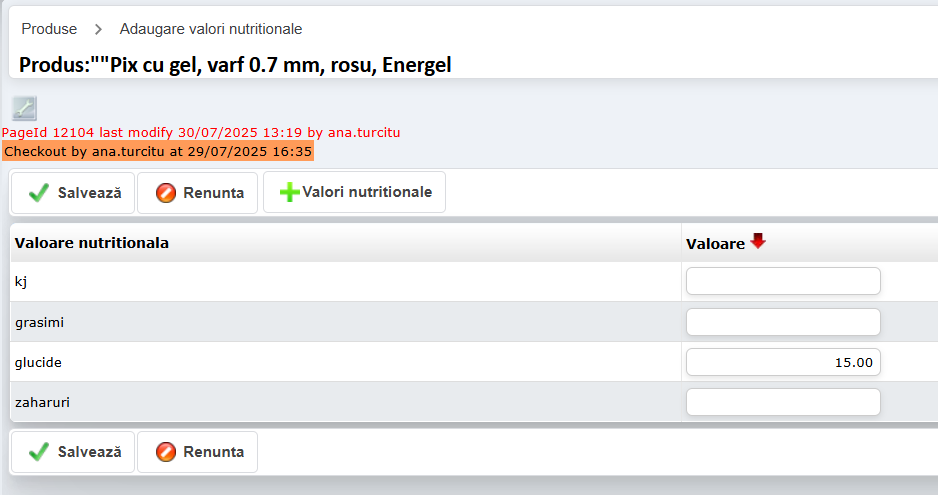
Task: Click the orange Checkout by ana.turcitu notice
Action: click(157, 151)
